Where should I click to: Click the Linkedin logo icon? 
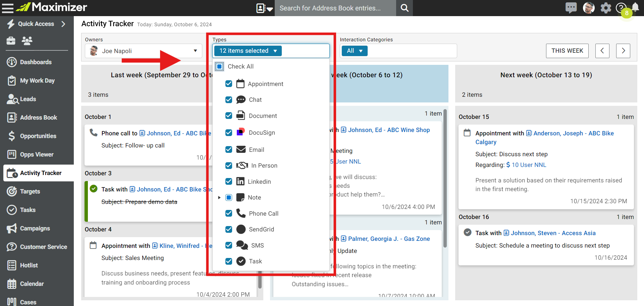pyautogui.click(x=240, y=181)
